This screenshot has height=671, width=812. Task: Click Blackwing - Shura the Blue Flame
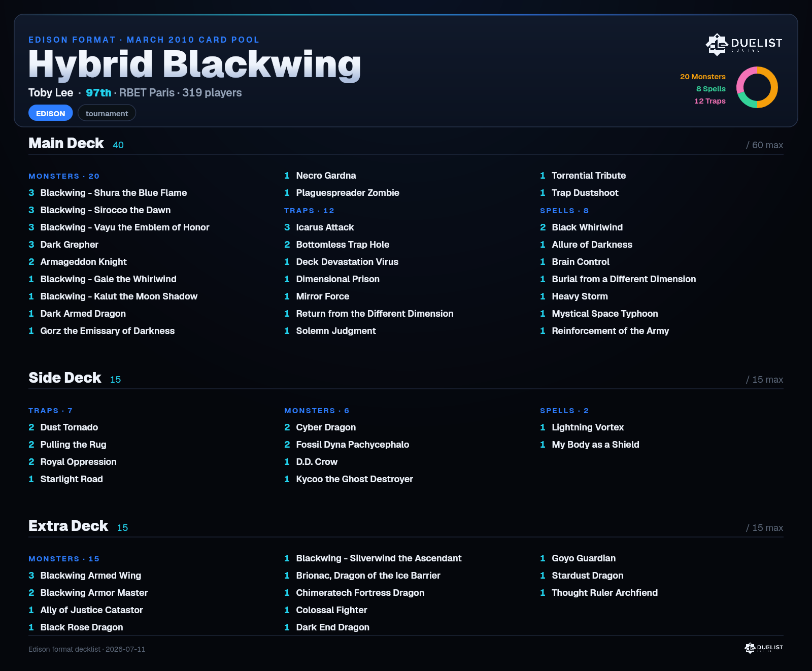tap(114, 193)
